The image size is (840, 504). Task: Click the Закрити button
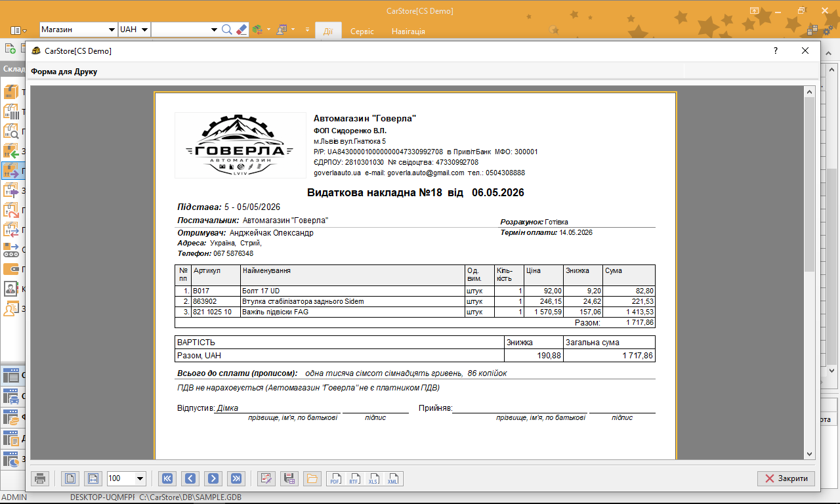pos(786,478)
